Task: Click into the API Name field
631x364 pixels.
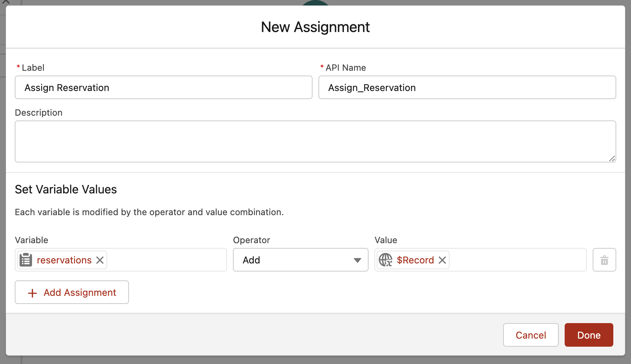Action: click(x=467, y=88)
